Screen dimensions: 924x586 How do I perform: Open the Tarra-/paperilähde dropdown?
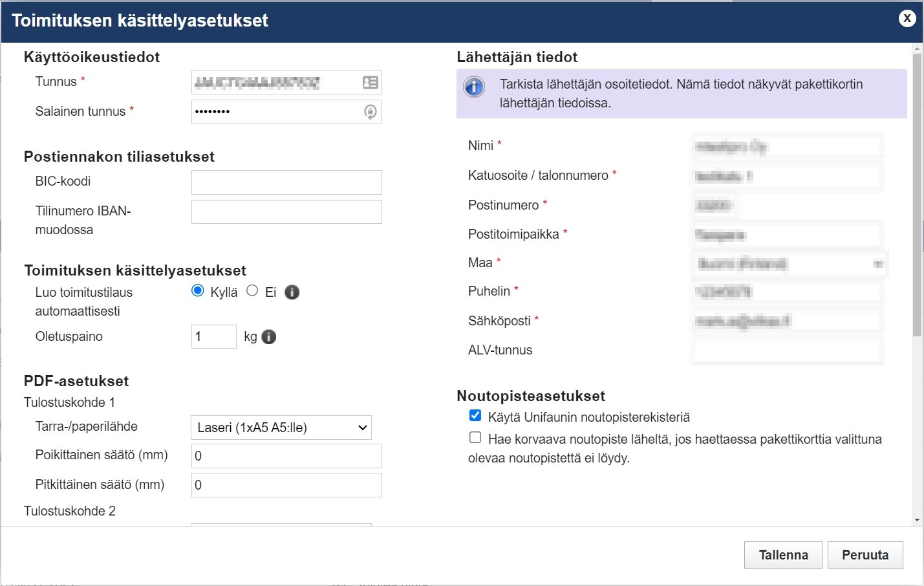coord(281,428)
